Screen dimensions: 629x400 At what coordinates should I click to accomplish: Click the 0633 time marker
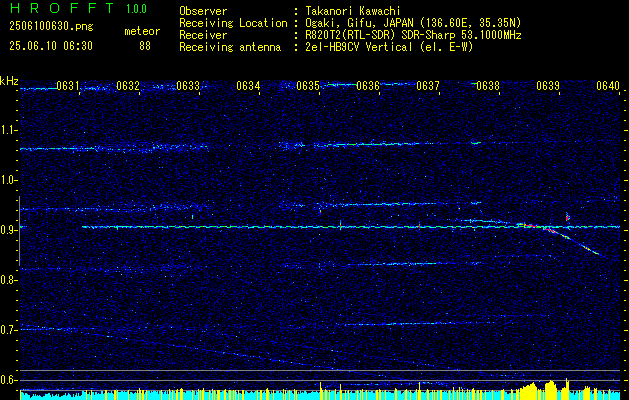pyautogui.click(x=188, y=86)
